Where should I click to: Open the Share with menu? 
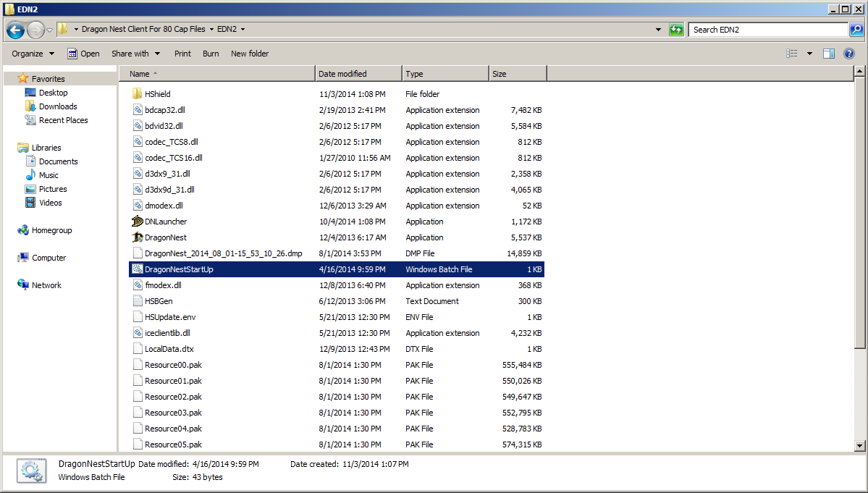tap(135, 54)
